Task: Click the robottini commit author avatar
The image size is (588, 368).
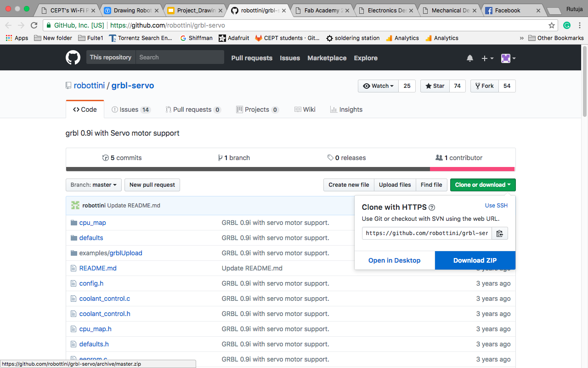Action: tap(75, 205)
